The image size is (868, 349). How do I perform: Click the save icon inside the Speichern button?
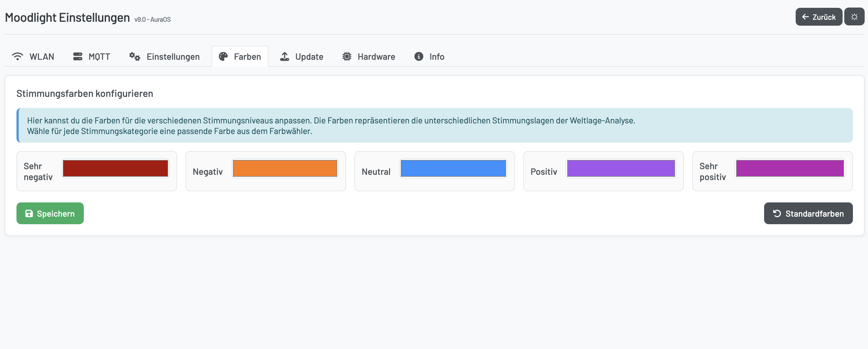click(29, 213)
